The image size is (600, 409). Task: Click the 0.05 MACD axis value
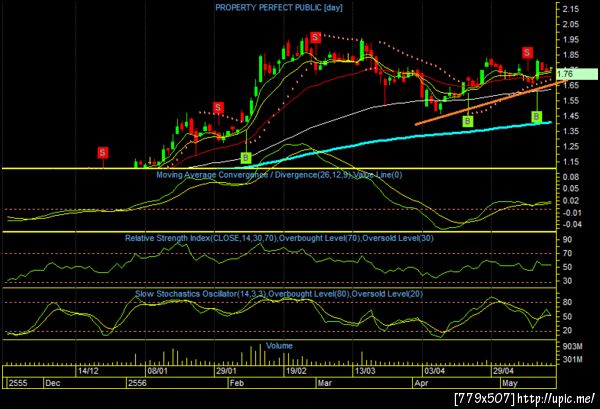(x=571, y=189)
